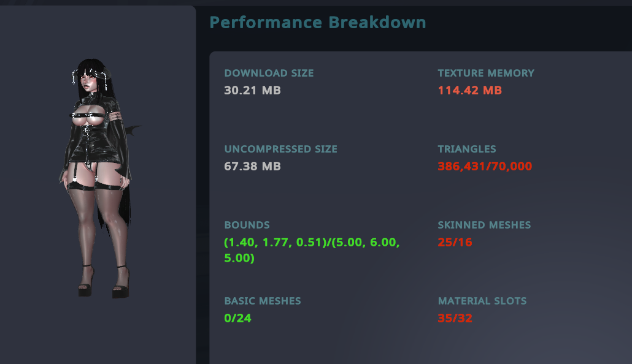Viewport: 632px width, 364px height.
Task: Click the 25/16 skinned meshes value
Action: click(x=455, y=243)
